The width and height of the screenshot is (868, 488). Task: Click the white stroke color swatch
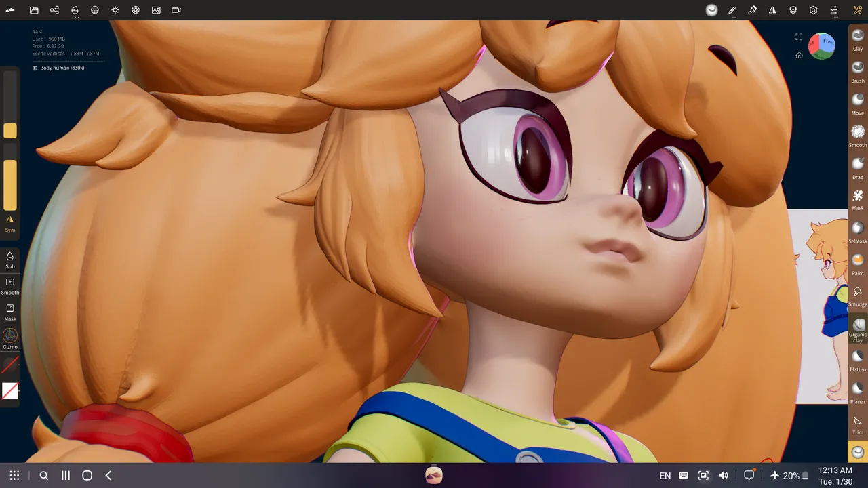[10, 390]
